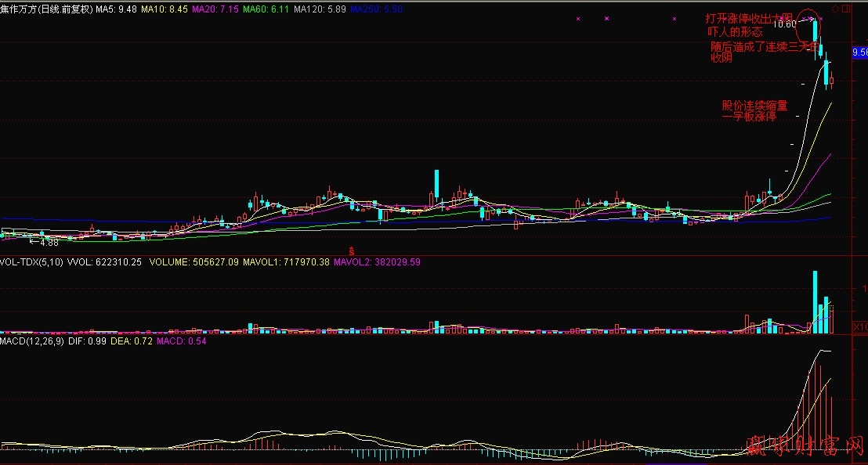Image resolution: width=868 pixels, height=465 pixels.
Task: Click the 10.60 high price marker
Action: (x=784, y=23)
